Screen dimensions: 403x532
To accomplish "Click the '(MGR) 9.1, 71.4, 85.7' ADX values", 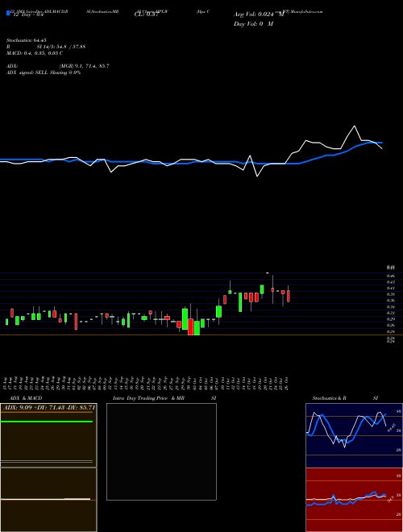I will [x=84, y=66].
